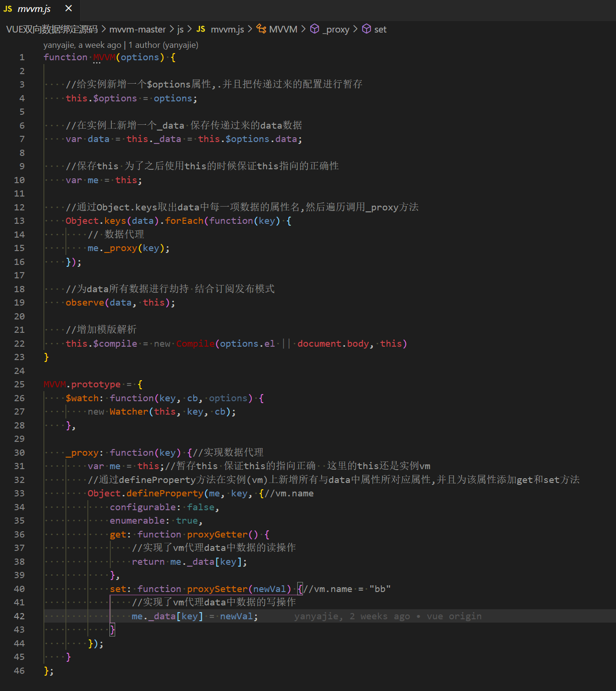Click line number 42 in gutter

(x=19, y=616)
